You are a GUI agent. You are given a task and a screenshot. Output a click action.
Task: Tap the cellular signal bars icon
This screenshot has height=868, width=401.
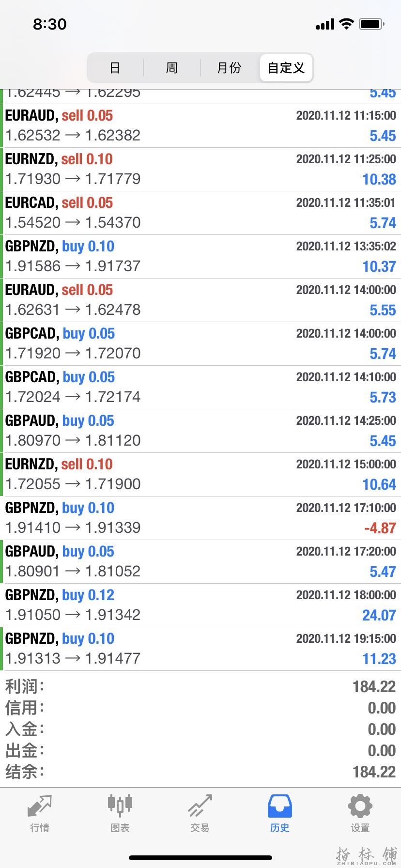pyautogui.click(x=325, y=24)
